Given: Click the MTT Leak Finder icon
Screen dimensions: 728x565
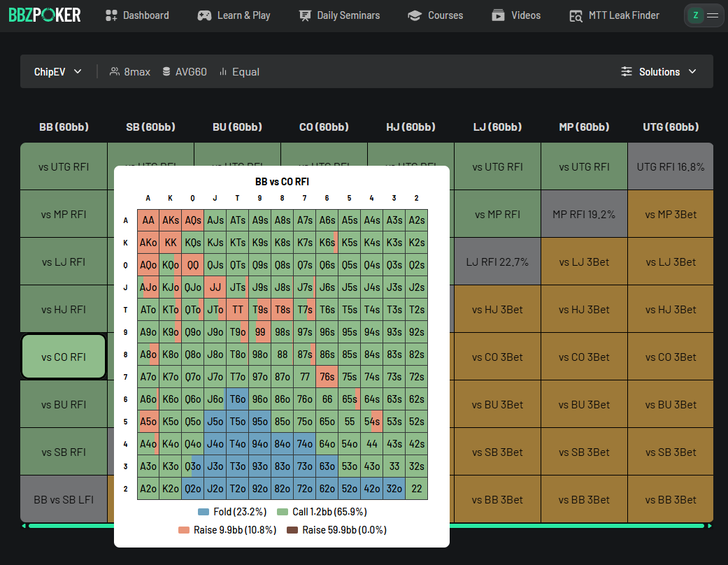Looking at the screenshot, I should click(576, 15).
